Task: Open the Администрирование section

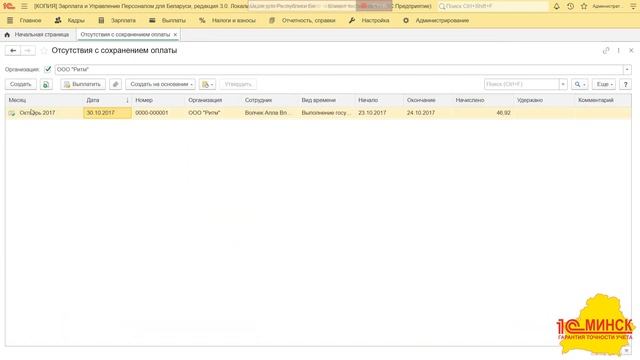Action: point(436,20)
